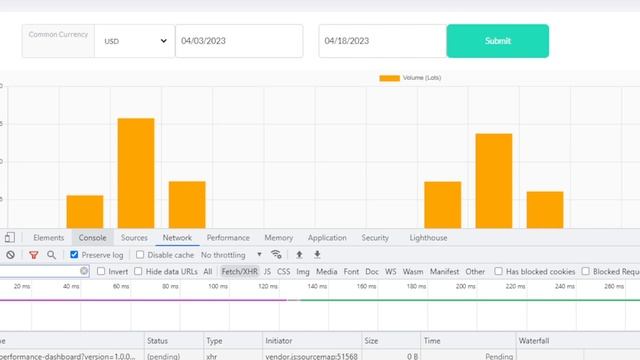Click the end date field 04/18/2023
This screenshot has height=360, width=640.
[382, 41]
